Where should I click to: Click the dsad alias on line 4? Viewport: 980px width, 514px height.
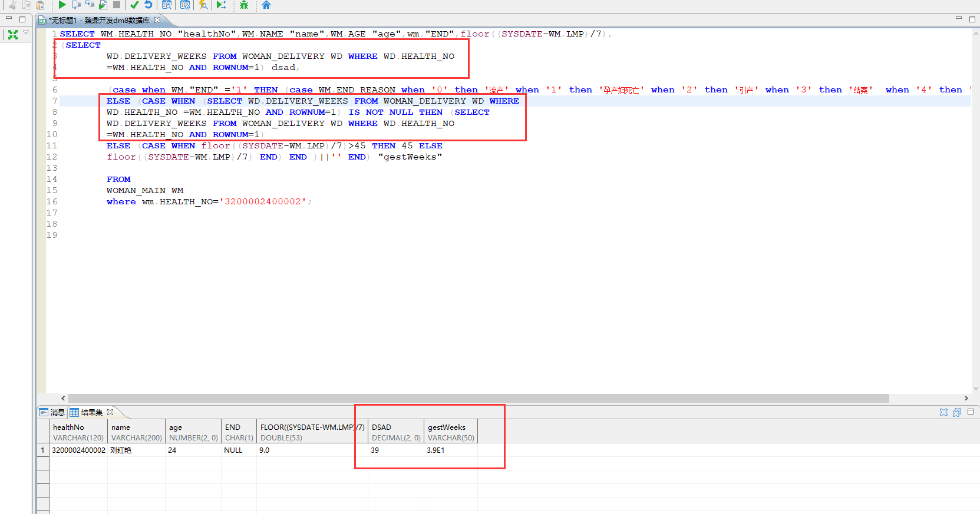click(x=283, y=68)
